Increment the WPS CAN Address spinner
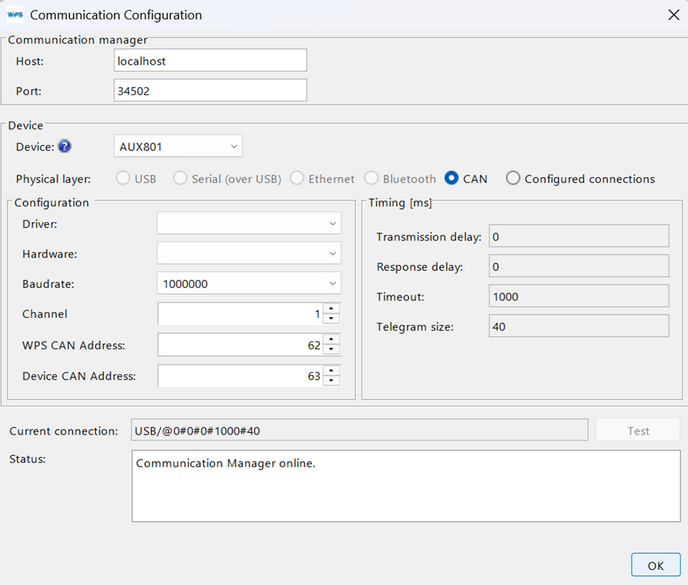The width and height of the screenshot is (688, 585). click(332, 340)
